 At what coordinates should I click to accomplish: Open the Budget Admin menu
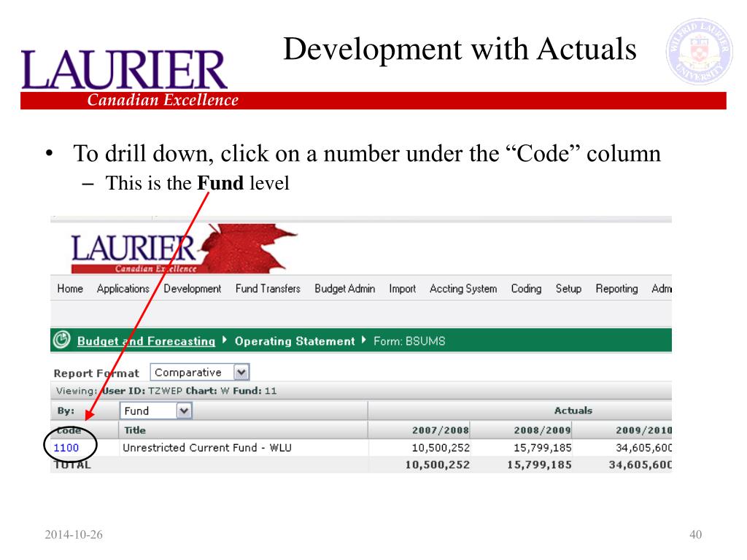pos(345,289)
